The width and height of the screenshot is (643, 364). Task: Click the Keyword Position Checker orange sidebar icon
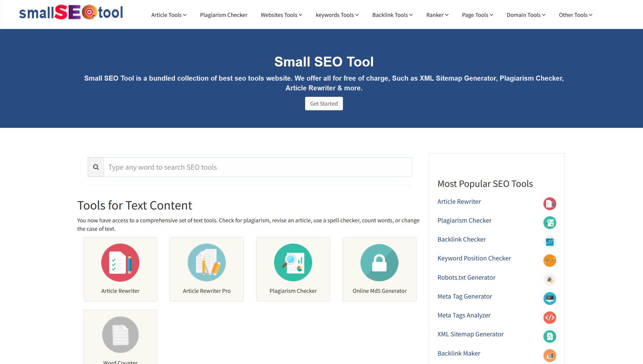pos(550,260)
